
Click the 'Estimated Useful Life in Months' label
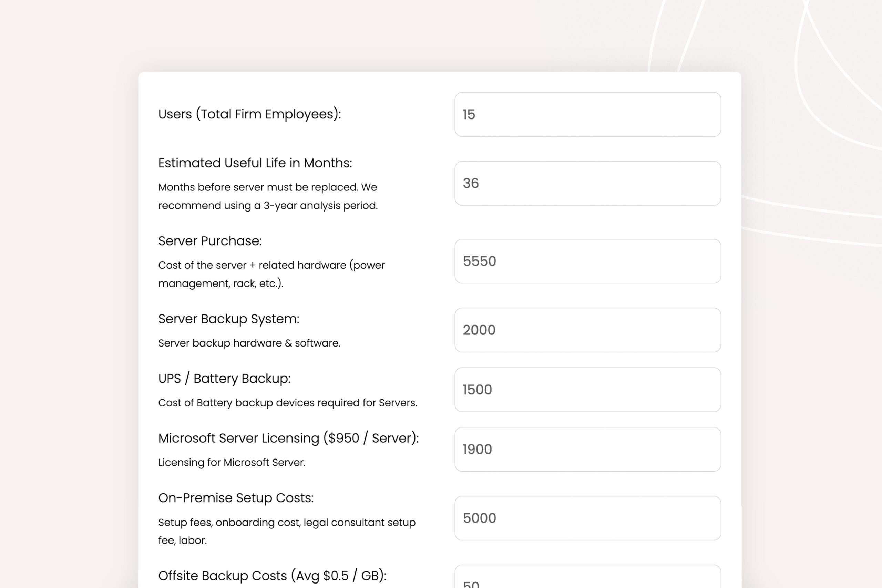[x=255, y=163]
